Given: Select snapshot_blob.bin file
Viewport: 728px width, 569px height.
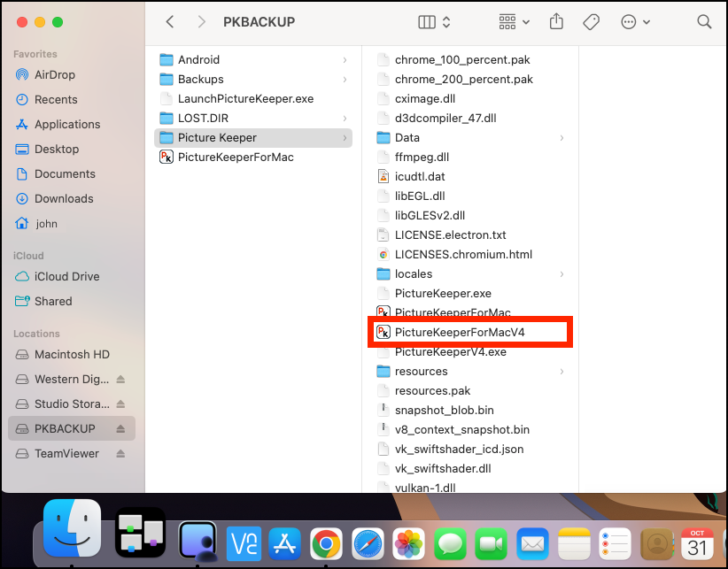Looking at the screenshot, I should [470, 411].
